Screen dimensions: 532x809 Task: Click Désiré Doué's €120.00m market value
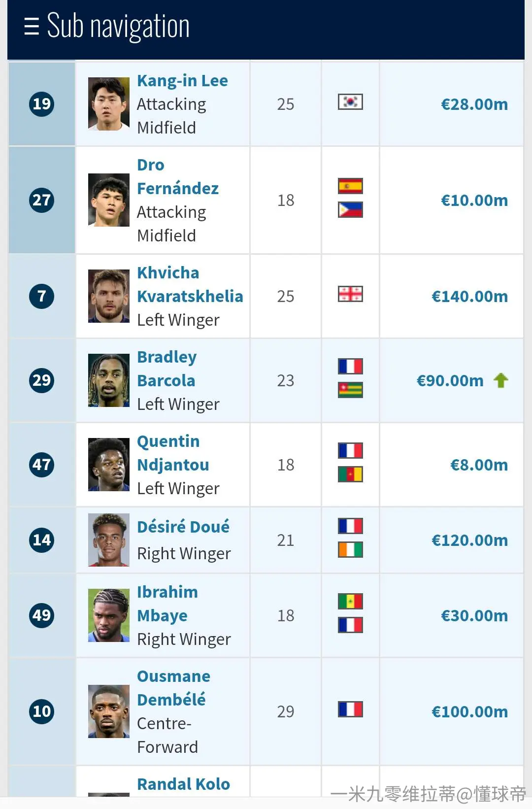pyautogui.click(x=469, y=540)
